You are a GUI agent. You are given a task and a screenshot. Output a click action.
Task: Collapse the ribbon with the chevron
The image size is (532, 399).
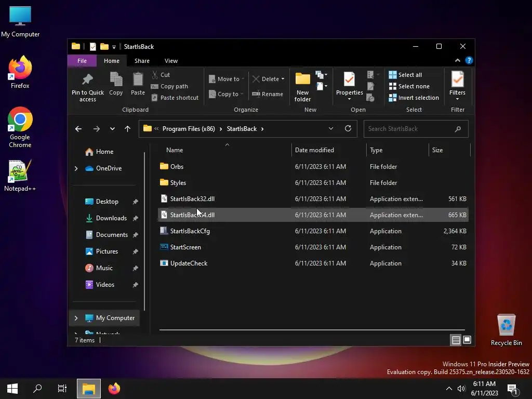pyautogui.click(x=458, y=60)
